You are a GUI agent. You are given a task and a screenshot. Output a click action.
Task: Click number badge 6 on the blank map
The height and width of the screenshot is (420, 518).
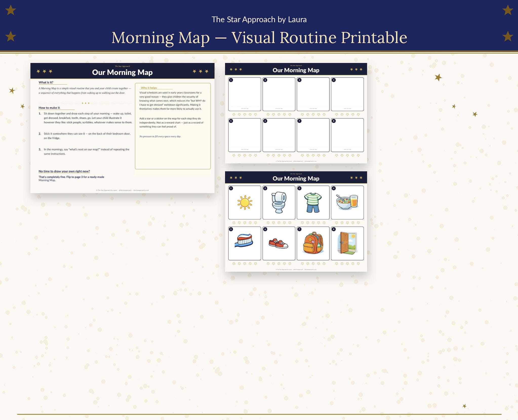(x=265, y=121)
